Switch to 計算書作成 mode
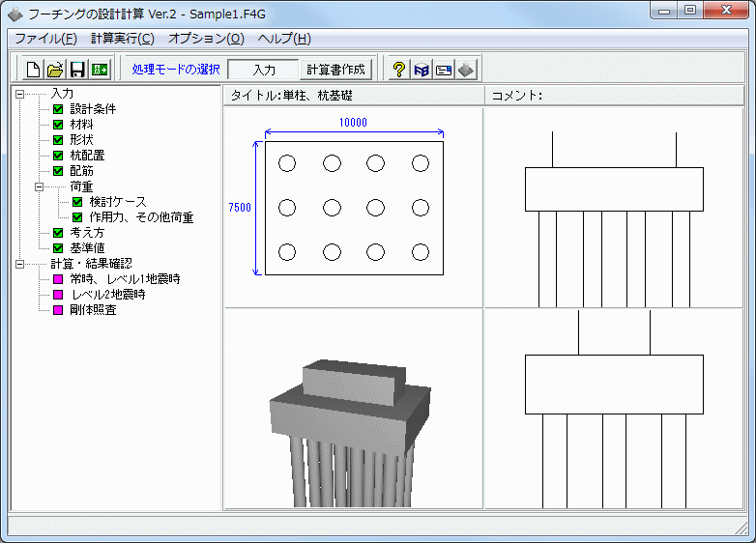 click(335, 70)
